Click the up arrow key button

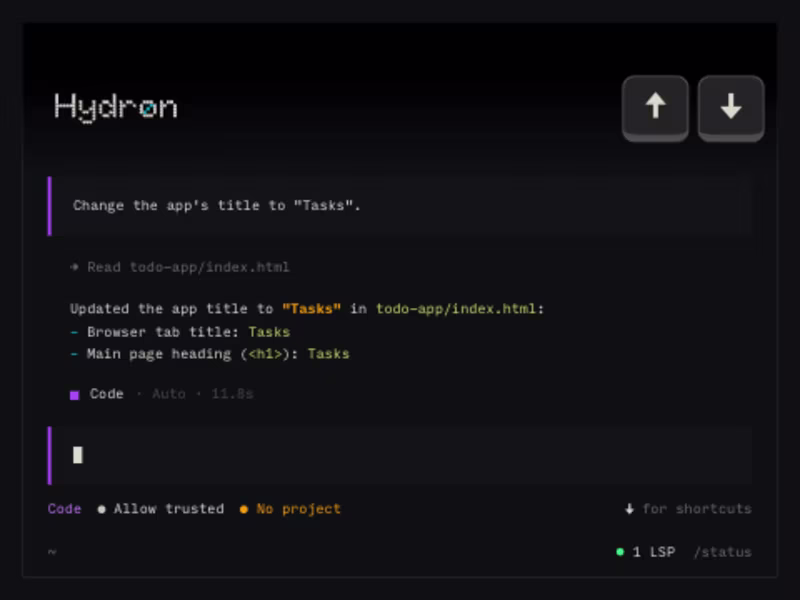click(x=655, y=108)
